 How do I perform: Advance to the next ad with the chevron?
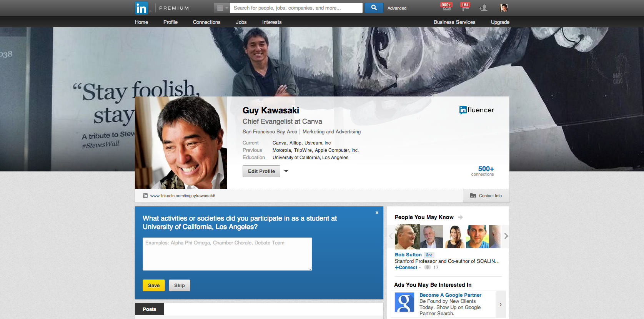pos(501,304)
